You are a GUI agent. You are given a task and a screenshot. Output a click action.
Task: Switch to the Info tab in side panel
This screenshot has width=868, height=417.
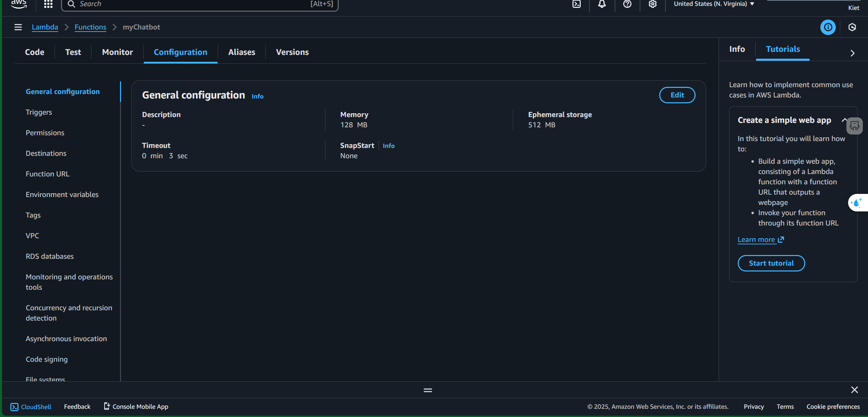pyautogui.click(x=737, y=49)
